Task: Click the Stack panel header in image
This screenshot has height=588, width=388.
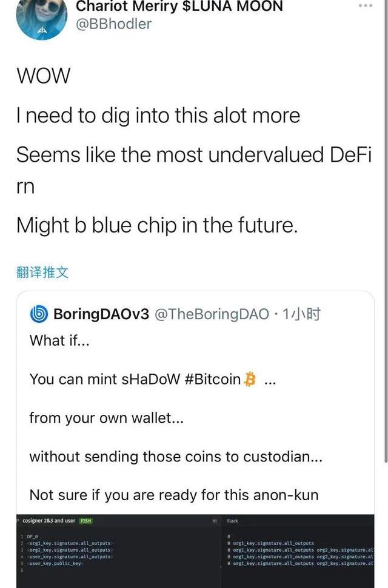Action: [x=232, y=521]
